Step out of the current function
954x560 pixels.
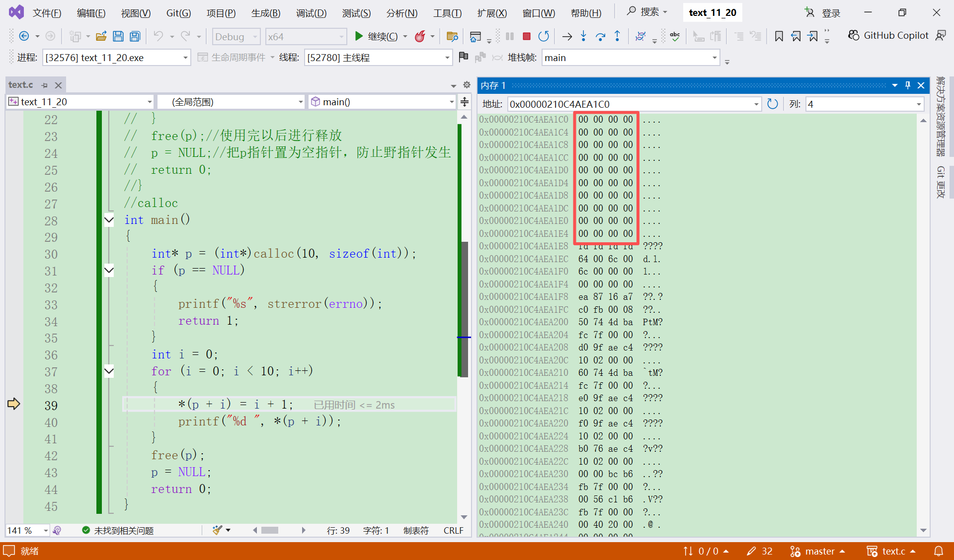click(617, 36)
